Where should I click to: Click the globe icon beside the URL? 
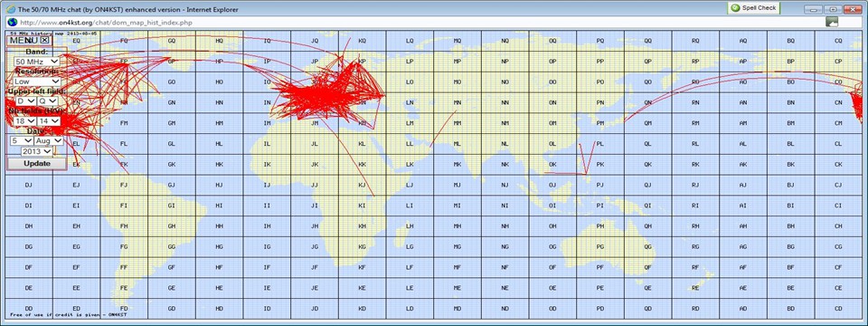11,22
